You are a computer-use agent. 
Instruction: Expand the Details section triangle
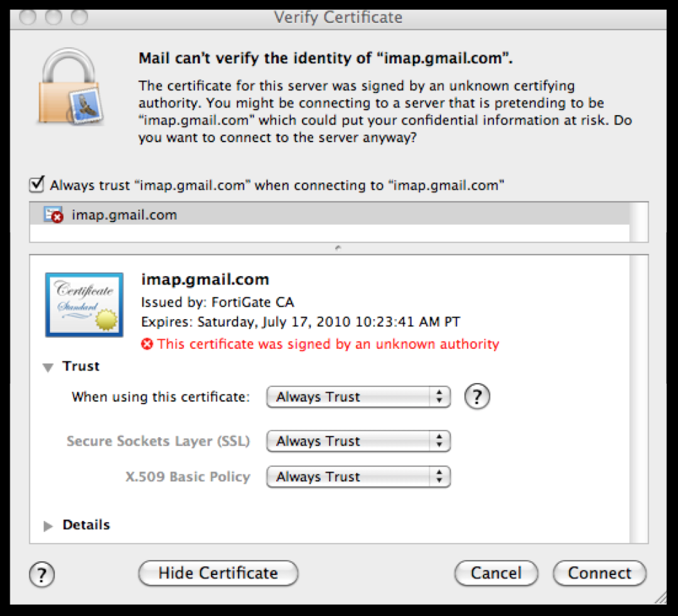[x=48, y=526]
